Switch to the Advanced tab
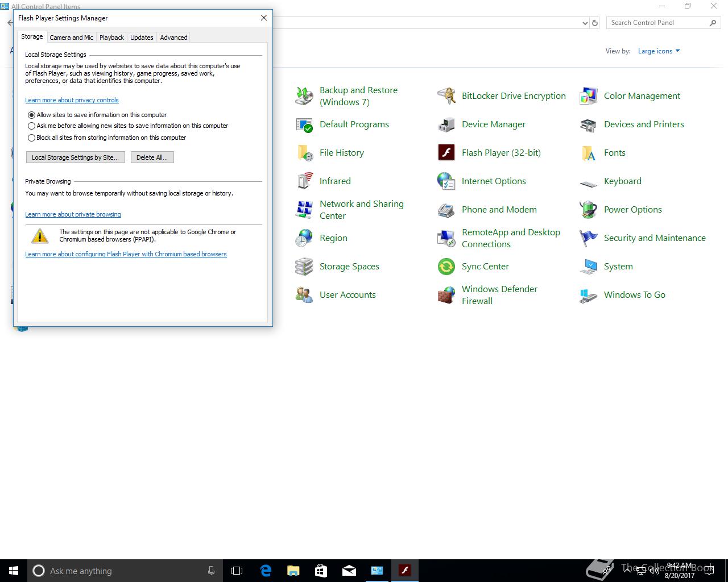The width and height of the screenshot is (728, 582). click(x=173, y=38)
